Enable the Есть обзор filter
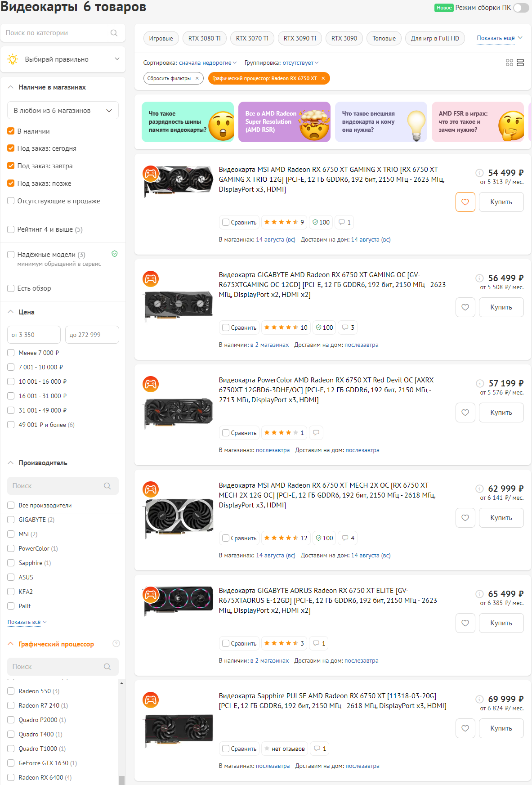532x785 pixels. [11, 288]
